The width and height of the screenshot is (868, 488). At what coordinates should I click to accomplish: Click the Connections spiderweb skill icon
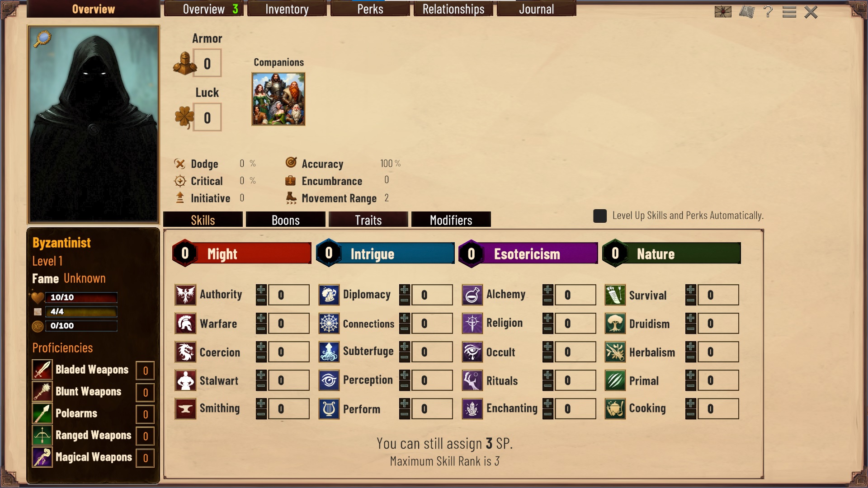[x=329, y=324]
